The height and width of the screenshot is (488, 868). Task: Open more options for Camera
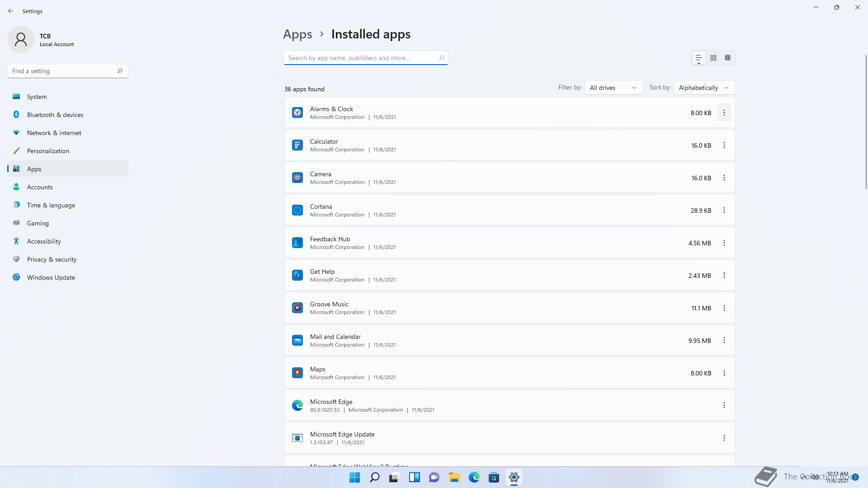pos(724,178)
